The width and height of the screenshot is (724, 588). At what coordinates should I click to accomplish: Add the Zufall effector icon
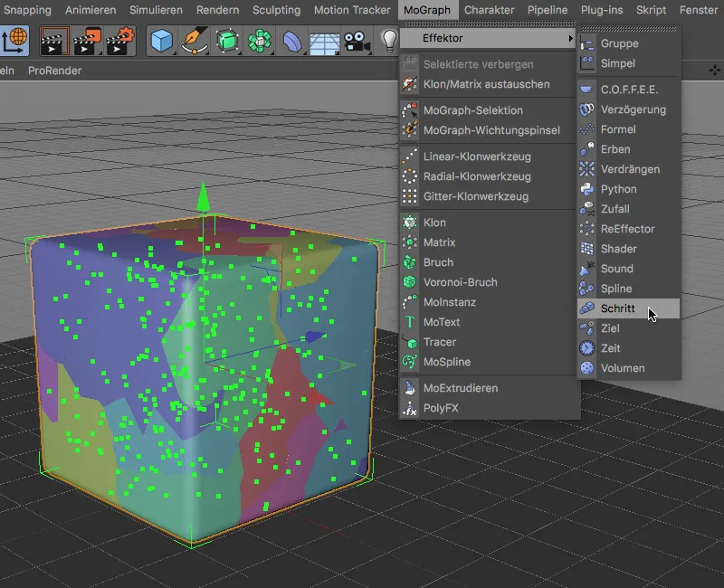(586, 209)
